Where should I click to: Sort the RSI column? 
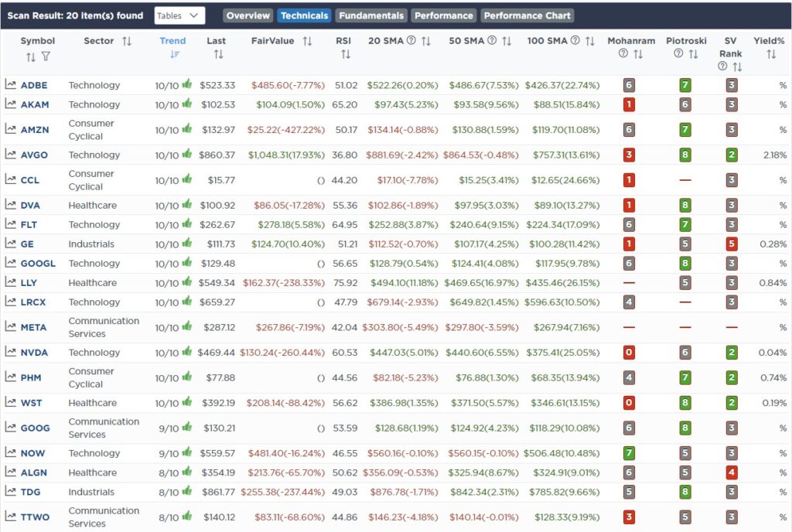345,54
